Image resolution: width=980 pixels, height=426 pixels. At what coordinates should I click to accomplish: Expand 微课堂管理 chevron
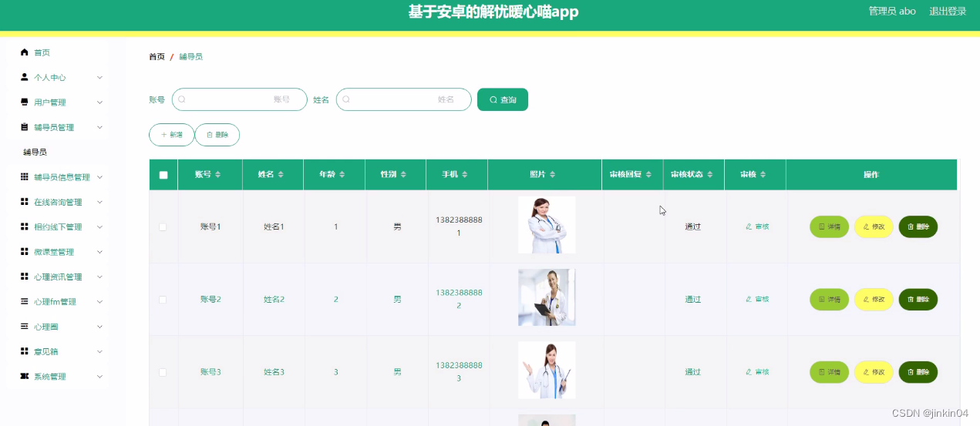(100, 252)
